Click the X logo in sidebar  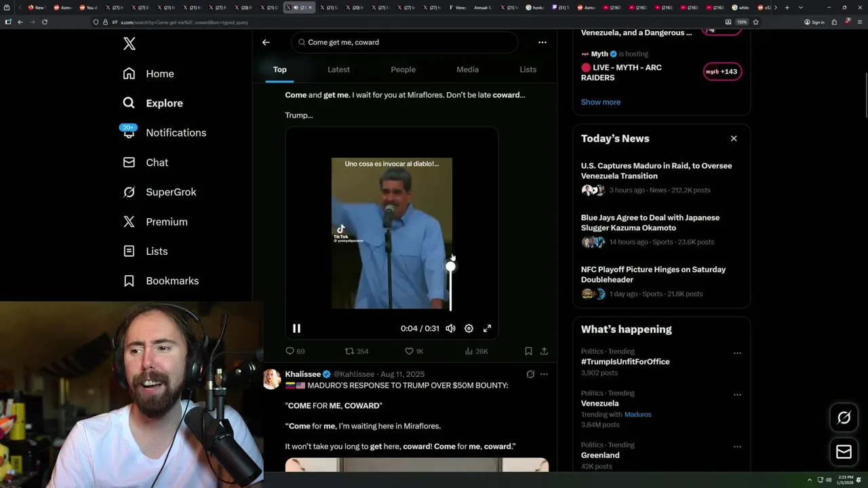coord(130,44)
